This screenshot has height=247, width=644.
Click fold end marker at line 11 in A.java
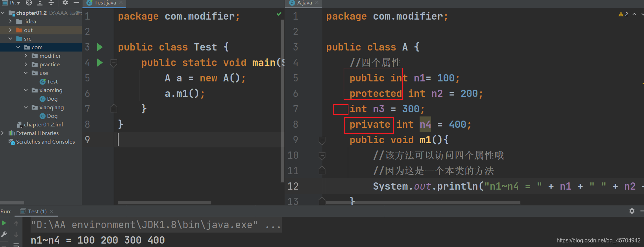click(x=322, y=170)
